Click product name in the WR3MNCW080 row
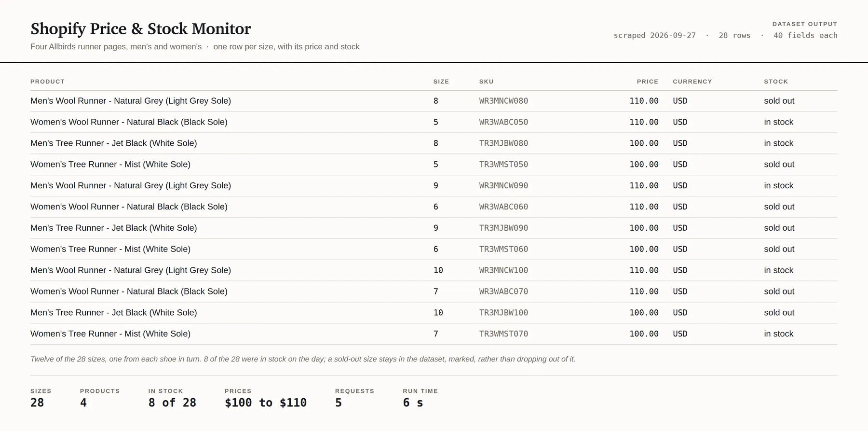 click(x=131, y=101)
